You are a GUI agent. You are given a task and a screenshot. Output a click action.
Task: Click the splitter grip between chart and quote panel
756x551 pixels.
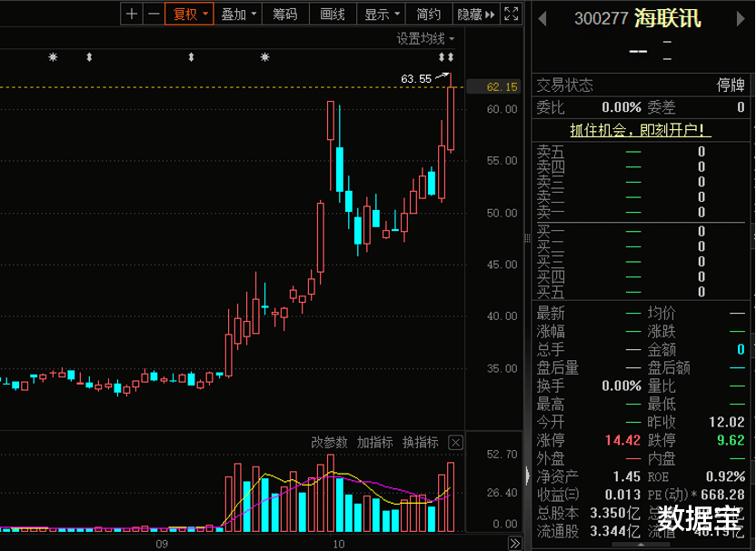[527, 238]
